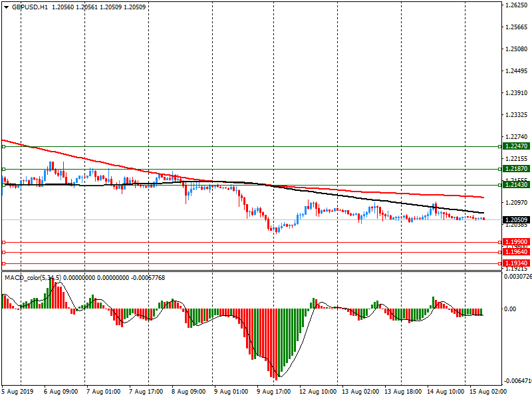Image resolution: width=532 pixels, height=399 pixels.
Task: Select the 1.19900 red support level label
Action: [x=516, y=242]
